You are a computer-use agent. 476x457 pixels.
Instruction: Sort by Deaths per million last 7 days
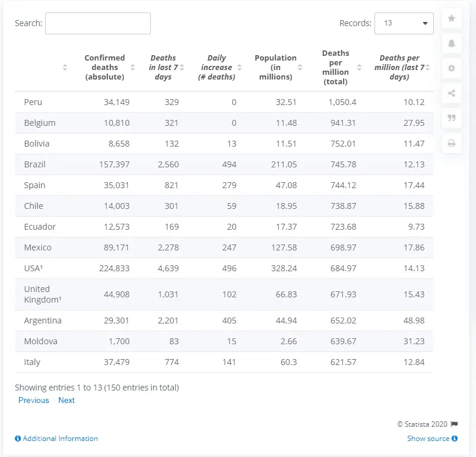[x=399, y=67]
